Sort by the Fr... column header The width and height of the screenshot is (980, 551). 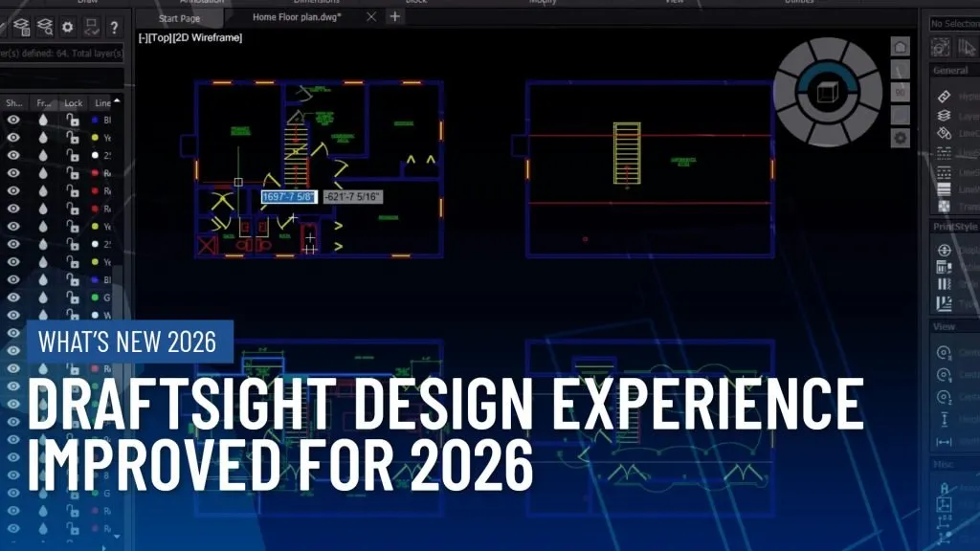pyautogui.click(x=44, y=102)
